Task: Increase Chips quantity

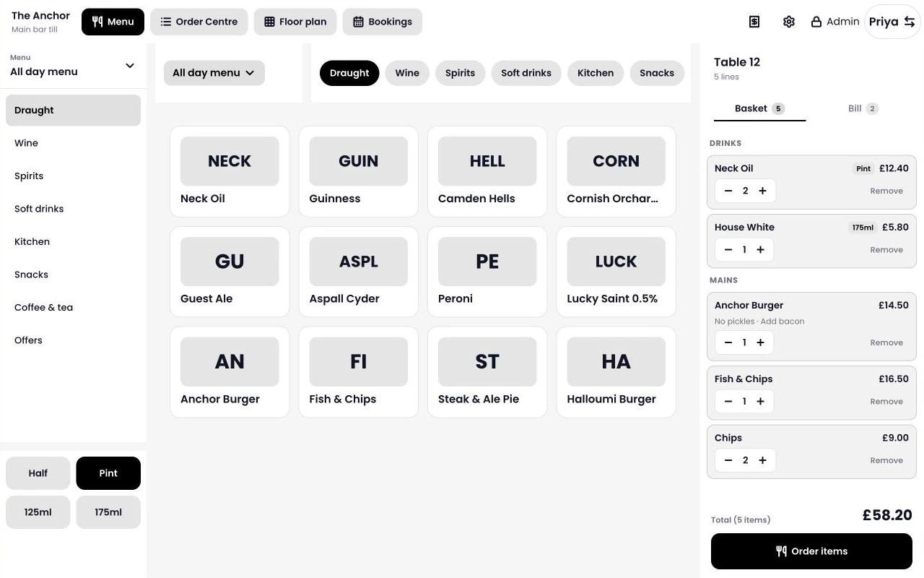Action: (x=762, y=460)
